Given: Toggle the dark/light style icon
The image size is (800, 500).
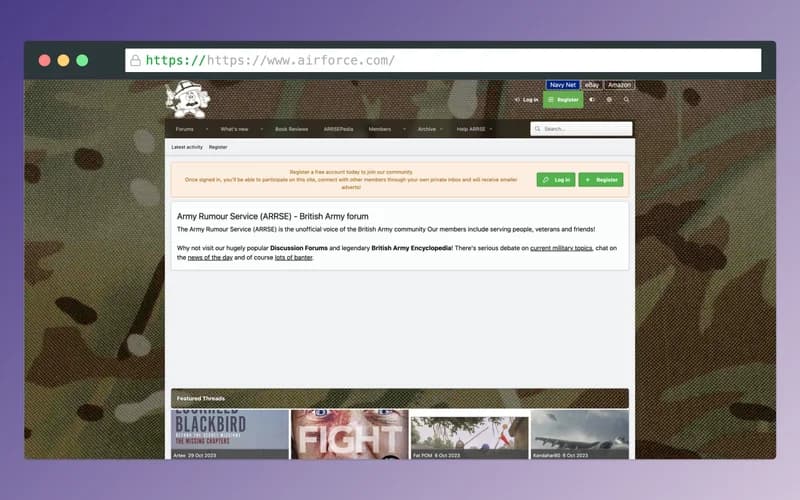Looking at the screenshot, I should [592, 100].
